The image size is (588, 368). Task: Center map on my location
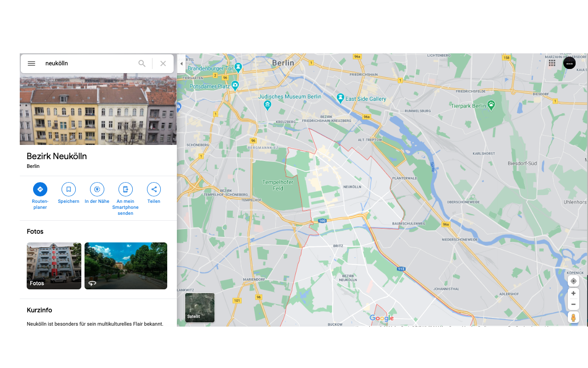pyautogui.click(x=573, y=281)
